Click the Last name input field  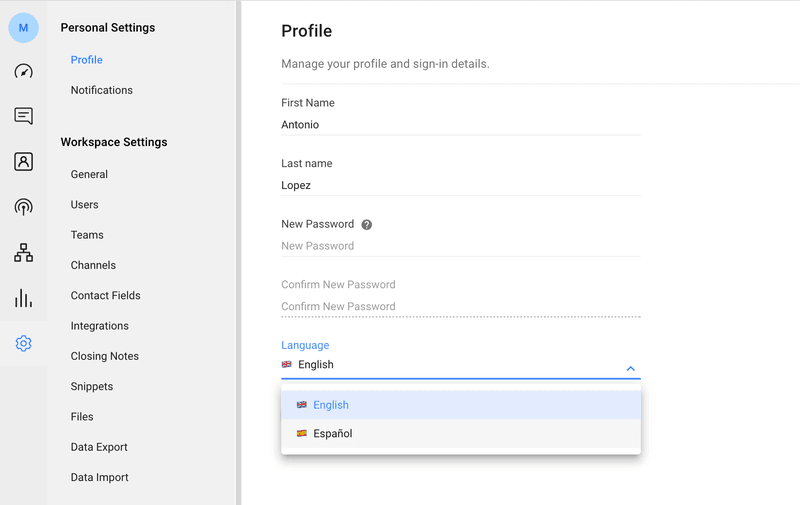pyautogui.click(x=460, y=185)
